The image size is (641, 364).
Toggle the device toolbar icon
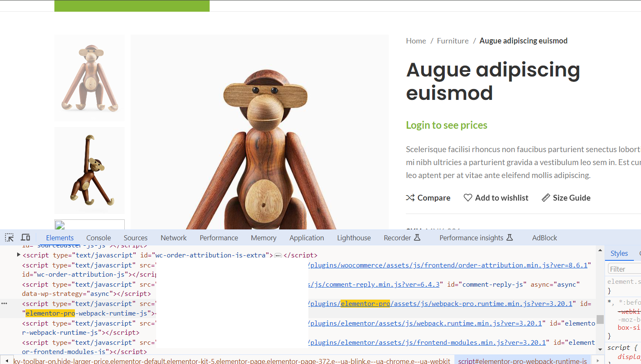coord(26,237)
